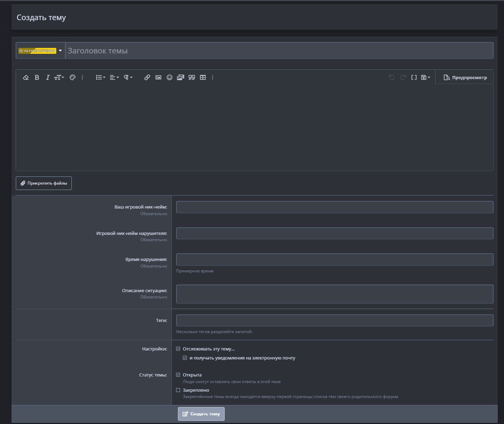This screenshot has width=504, height=424.
Task: Open the text color palette
Action: click(73, 77)
